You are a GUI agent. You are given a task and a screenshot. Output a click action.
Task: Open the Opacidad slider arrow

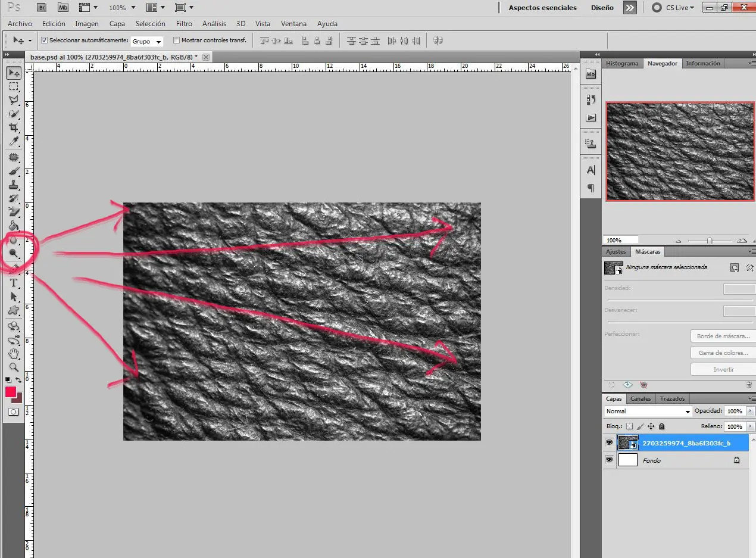tap(750, 411)
